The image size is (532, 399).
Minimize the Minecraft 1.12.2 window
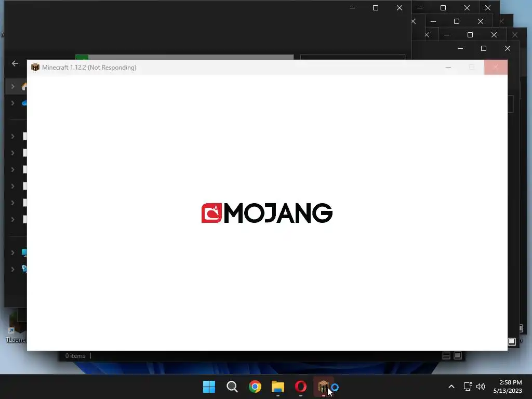tap(448, 67)
